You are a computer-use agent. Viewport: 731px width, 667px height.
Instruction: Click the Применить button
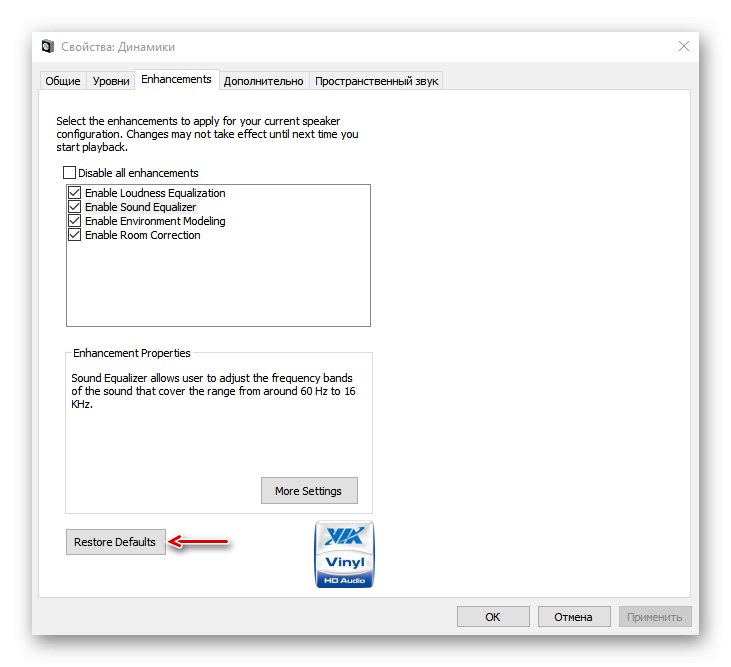coord(655,617)
